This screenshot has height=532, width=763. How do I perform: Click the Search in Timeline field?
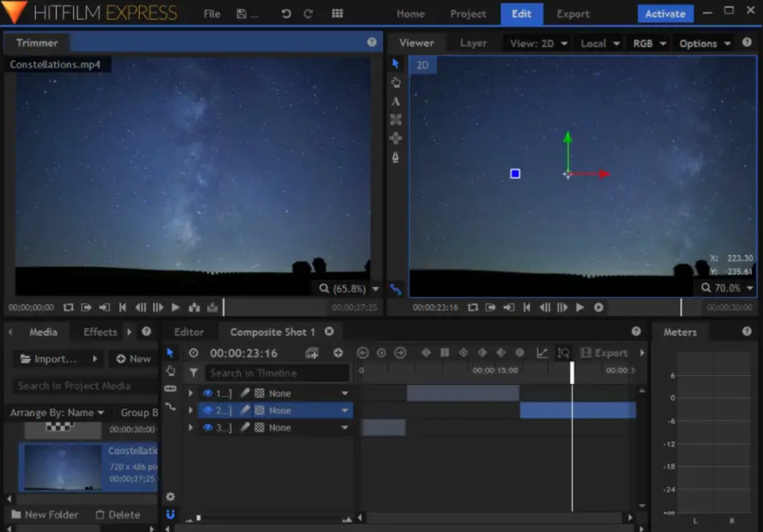278,373
